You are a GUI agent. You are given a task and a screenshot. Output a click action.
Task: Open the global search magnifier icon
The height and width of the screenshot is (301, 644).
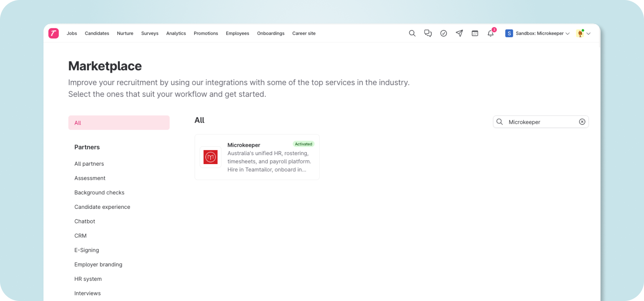(412, 33)
